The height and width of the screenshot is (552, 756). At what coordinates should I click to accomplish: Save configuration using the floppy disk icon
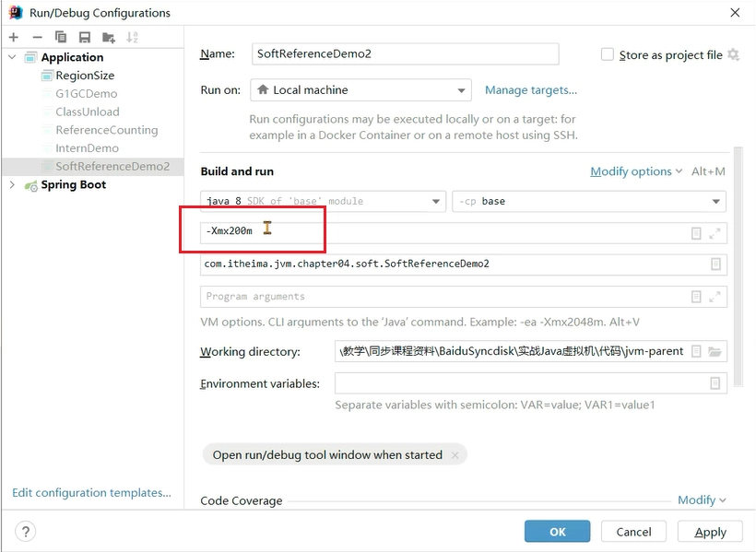[x=85, y=37]
